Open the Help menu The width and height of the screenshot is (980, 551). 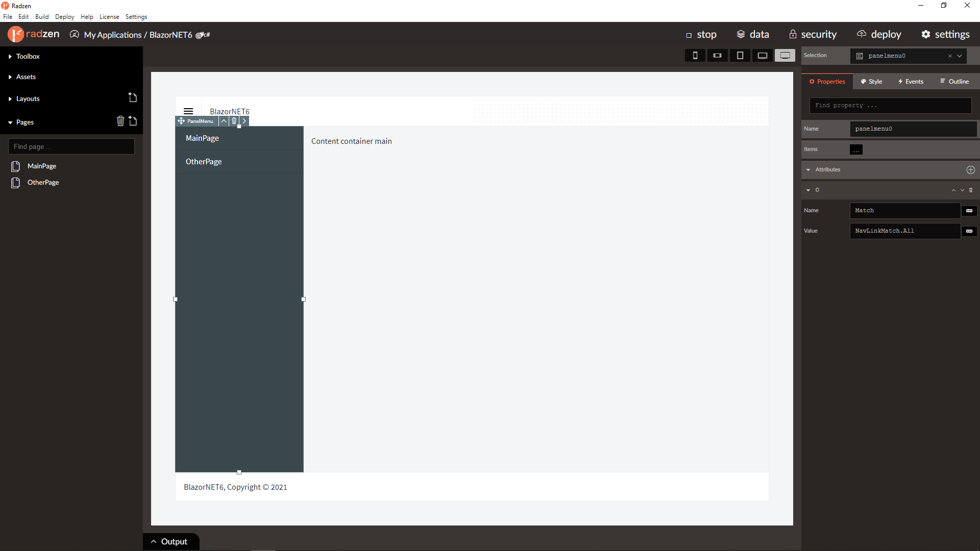(x=87, y=16)
